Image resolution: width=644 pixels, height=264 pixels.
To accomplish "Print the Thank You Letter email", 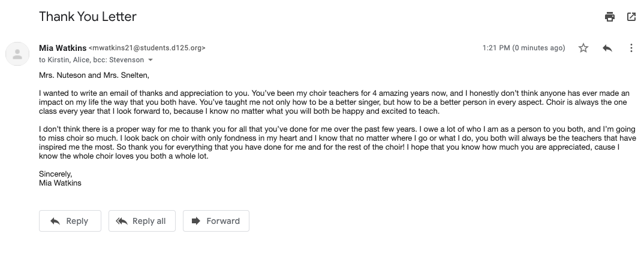I will pos(610,17).
